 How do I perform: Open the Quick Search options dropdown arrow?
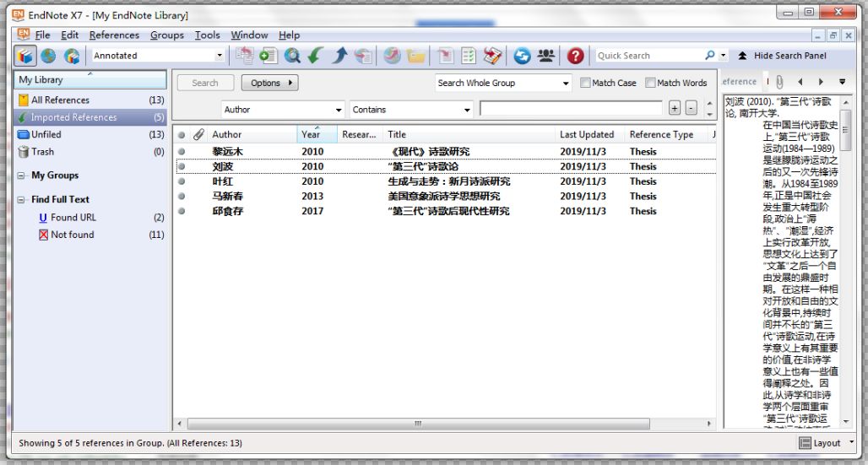click(723, 56)
